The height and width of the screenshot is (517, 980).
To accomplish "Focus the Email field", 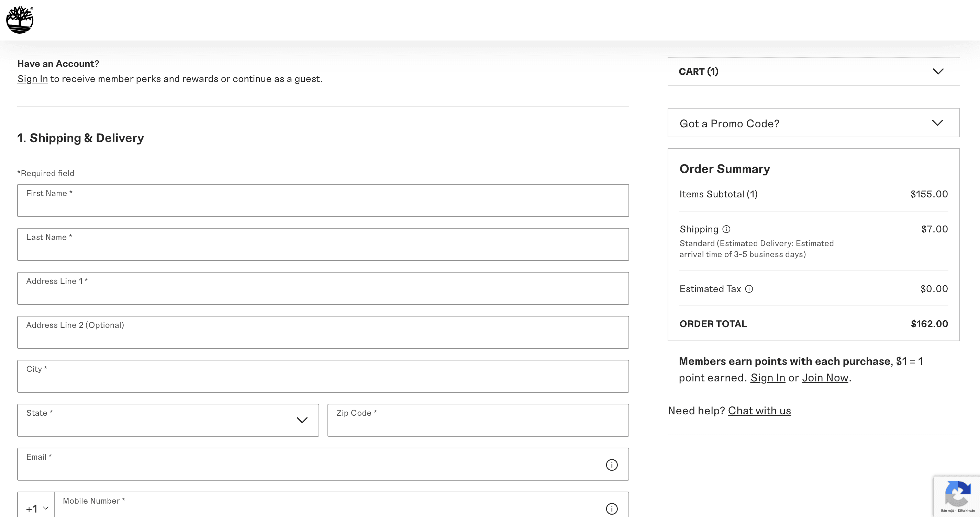I will point(323,464).
